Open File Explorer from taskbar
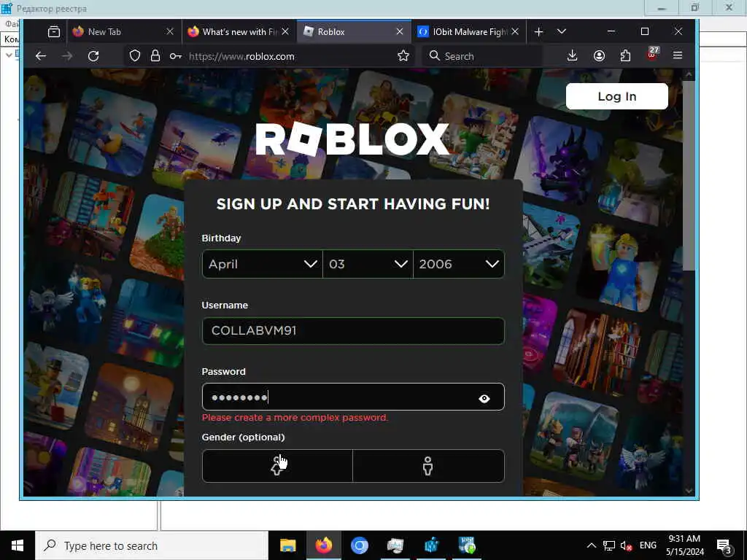The image size is (747, 560). coord(287,545)
